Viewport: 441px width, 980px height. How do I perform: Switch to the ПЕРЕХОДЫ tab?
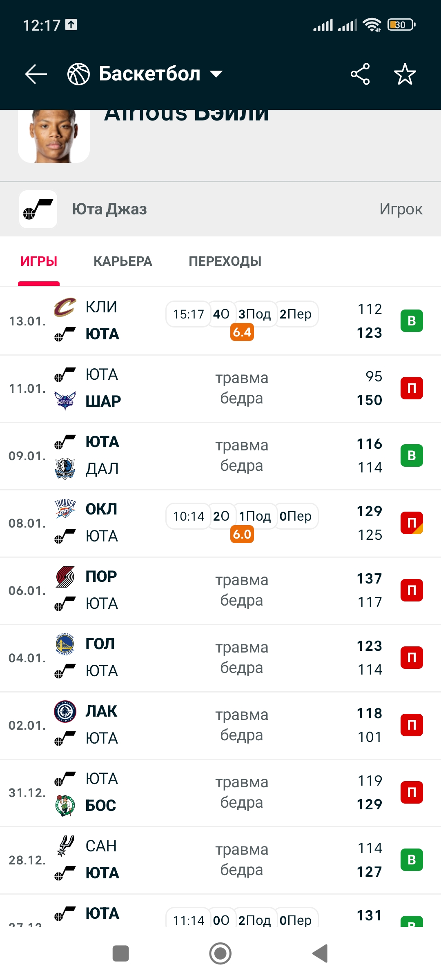[225, 261]
